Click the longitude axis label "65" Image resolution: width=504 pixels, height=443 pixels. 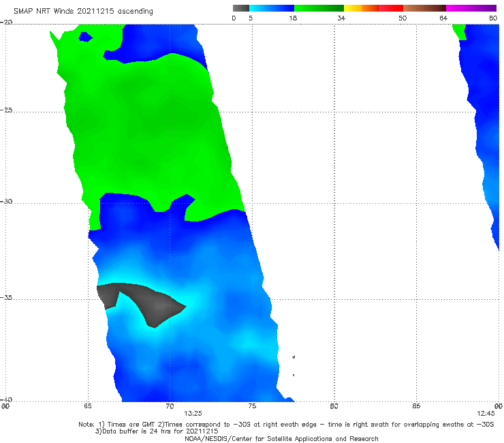pos(88,406)
